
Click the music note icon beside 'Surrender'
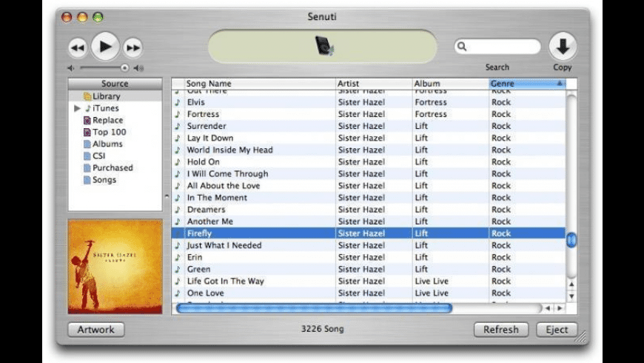point(178,126)
